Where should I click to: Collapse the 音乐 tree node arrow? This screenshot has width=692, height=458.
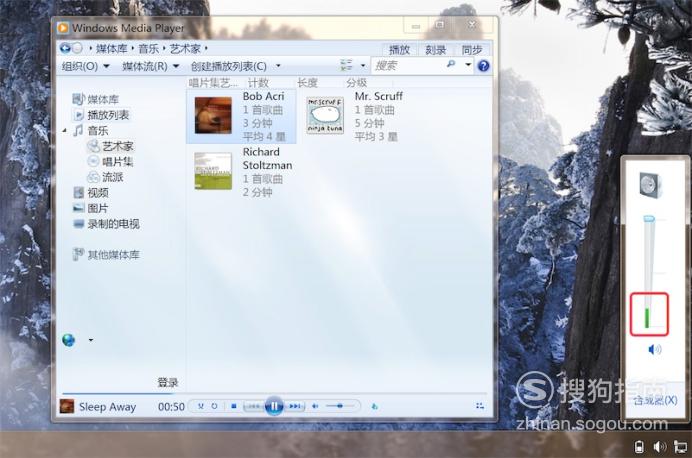[x=64, y=131]
